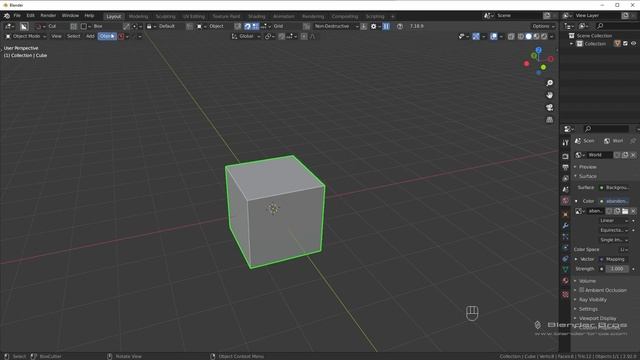Open the Scene properties tab icon
This screenshot has width=640, height=360.
click(x=565, y=189)
